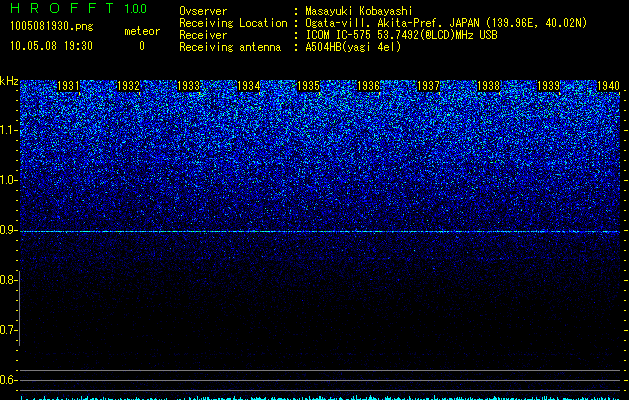This screenshot has width=629, height=400.
Task: Click the cyan signal level trace at bottom
Action: click(320, 398)
